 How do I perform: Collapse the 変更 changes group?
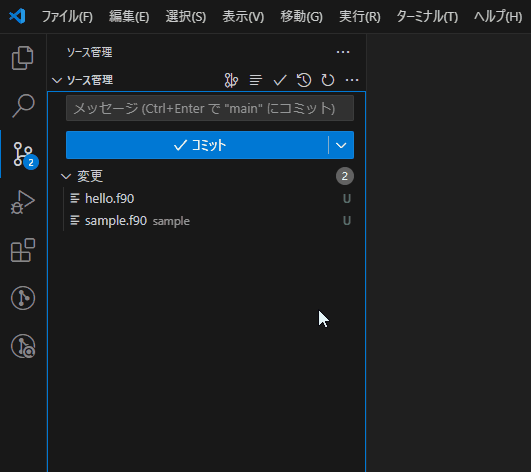(x=66, y=176)
